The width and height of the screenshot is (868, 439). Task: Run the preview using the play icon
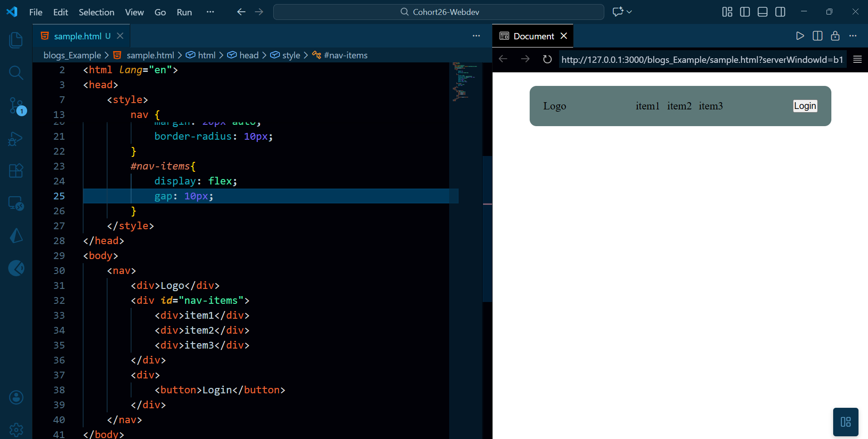tap(800, 36)
